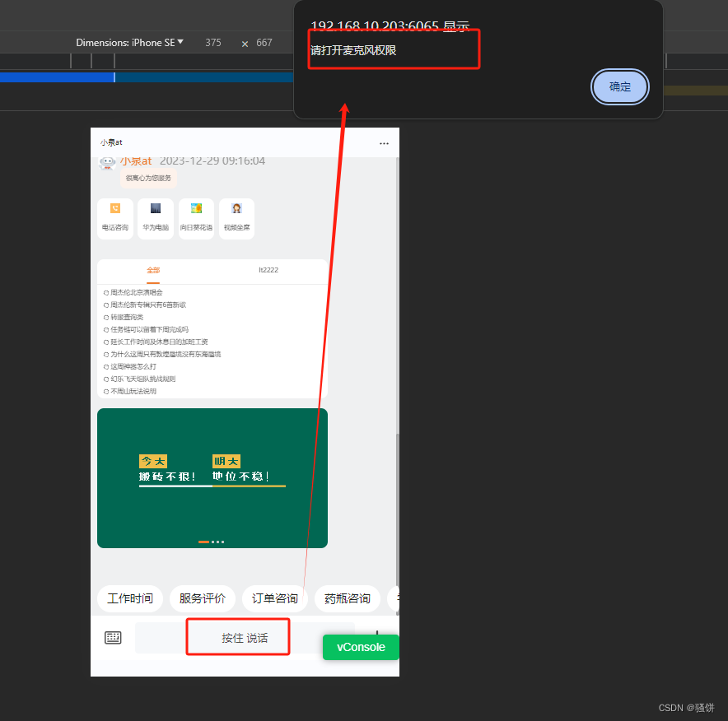The height and width of the screenshot is (721, 728).
Task: Click the 向日葵花语 icon
Action: click(x=196, y=218)
